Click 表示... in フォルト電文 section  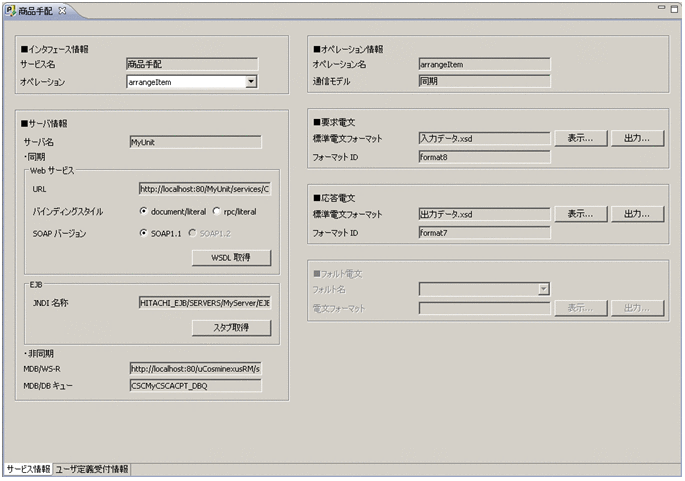pyautogui.click(x=581, y=308)
